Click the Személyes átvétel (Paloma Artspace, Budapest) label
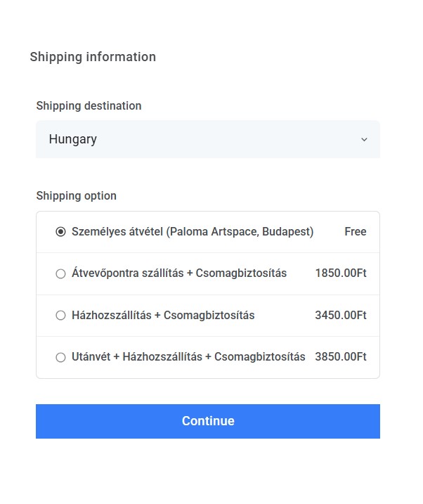 click(193, 232)
